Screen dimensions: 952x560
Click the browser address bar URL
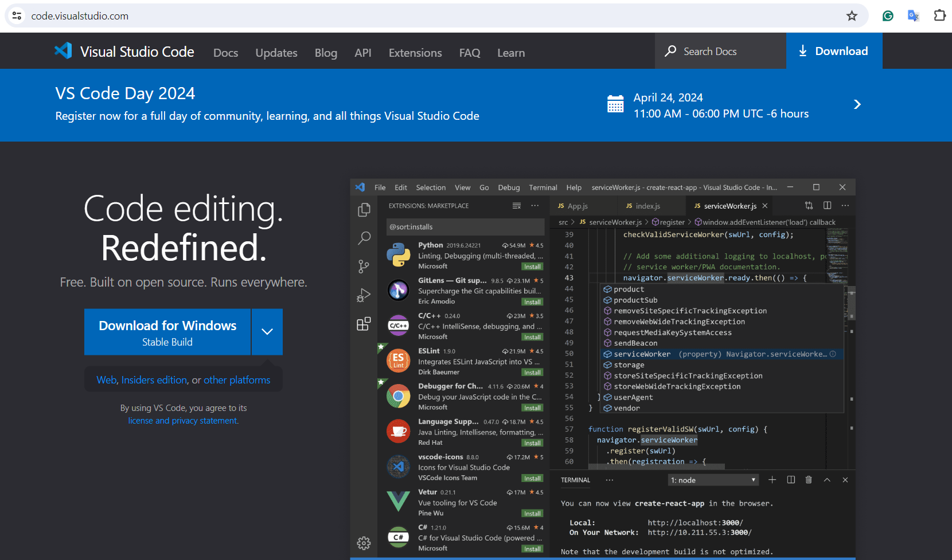click(80, 16)
